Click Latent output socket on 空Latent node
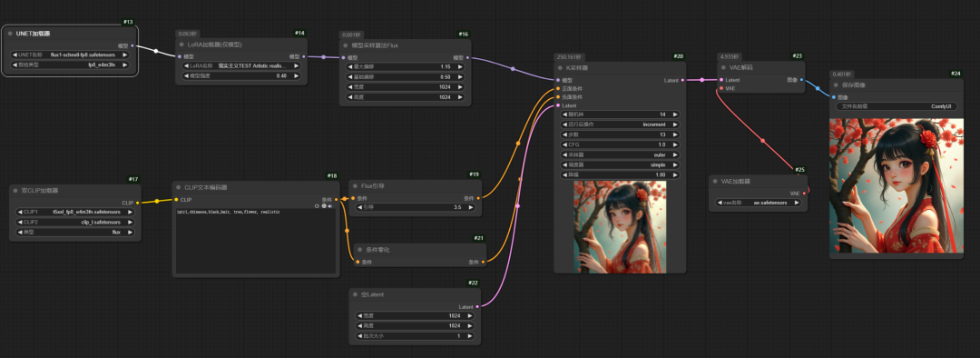 click(x=477, y=307)
